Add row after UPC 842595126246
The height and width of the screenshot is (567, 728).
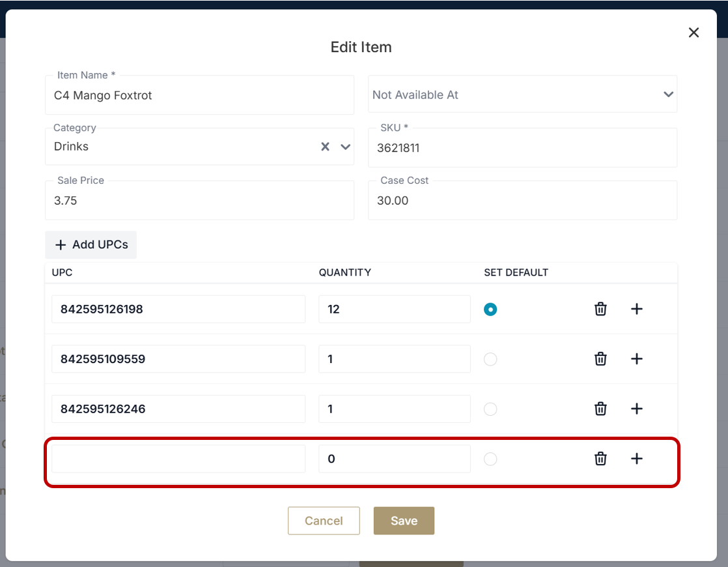click(x=637, y=409)
